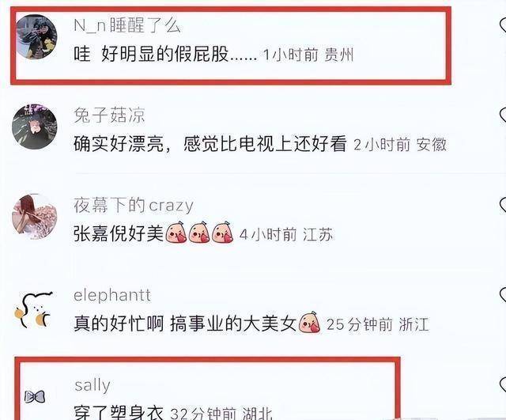This screenshot has width=506, height=420.
Task: Open avatar of user N_n睡醒了么
Action: tap(36, 37)
